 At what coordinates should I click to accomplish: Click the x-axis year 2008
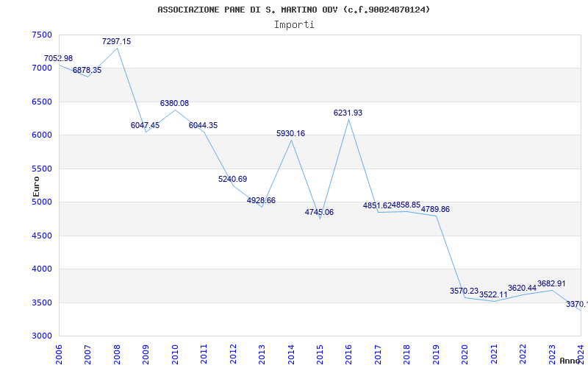[117, 354]
